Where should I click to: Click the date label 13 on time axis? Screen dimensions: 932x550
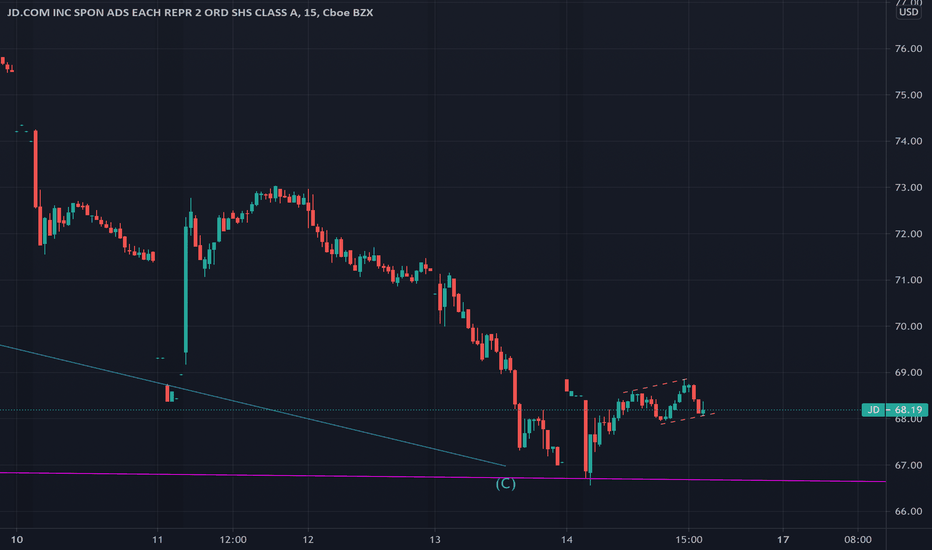pyautogui.click(x=435, y=540)
